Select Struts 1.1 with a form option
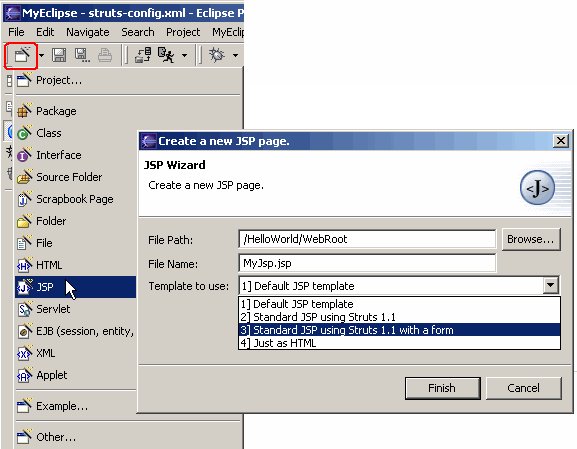This screenshot has width=577, height=449. 399,330
